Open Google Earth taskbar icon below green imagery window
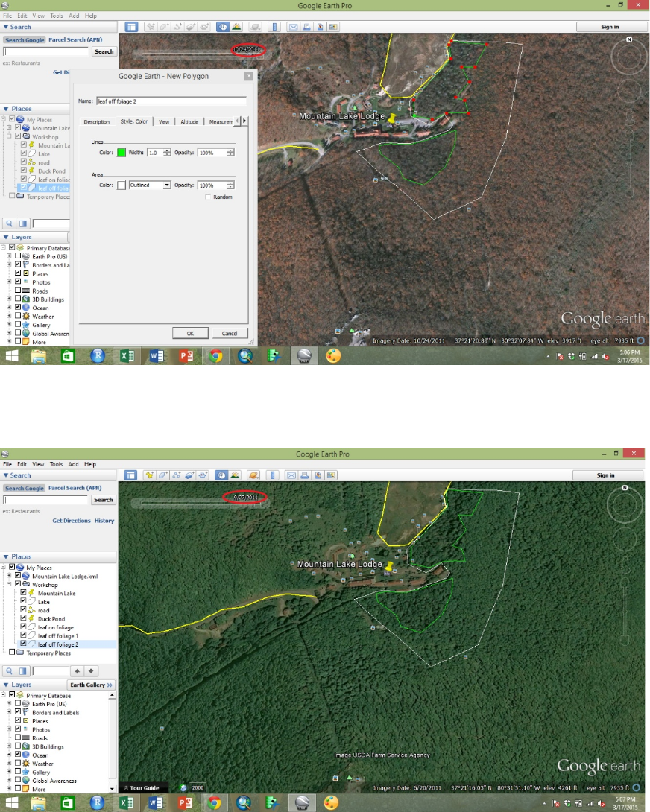650x812 pixels. [302, 802]
